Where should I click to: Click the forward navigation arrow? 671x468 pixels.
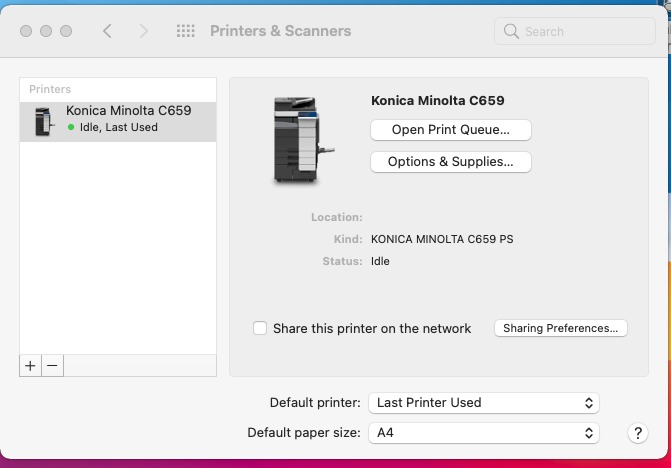pos(144,31)
